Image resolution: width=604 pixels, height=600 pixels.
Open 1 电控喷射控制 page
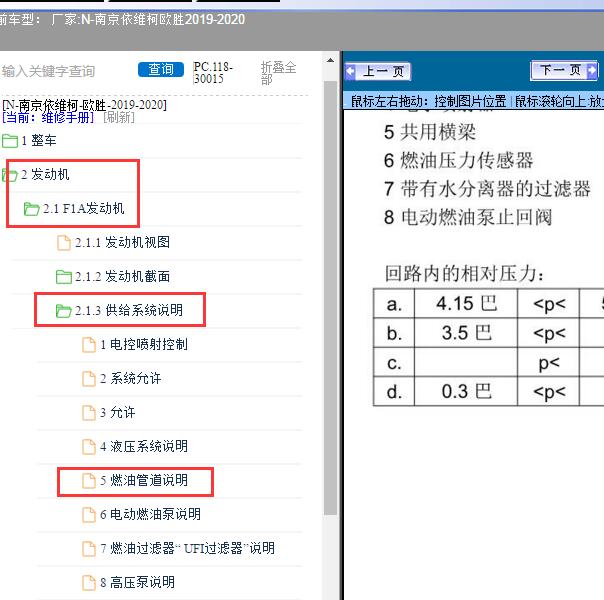[144, 344]
